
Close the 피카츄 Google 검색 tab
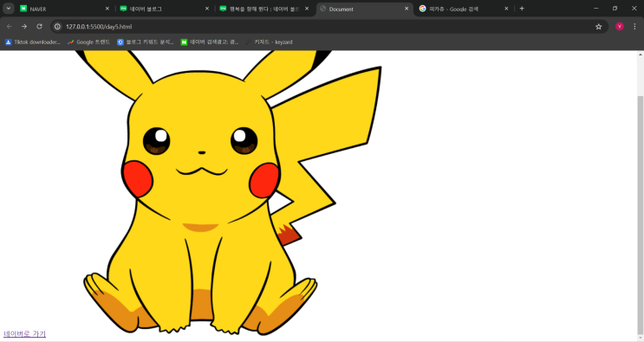[506, 9]
